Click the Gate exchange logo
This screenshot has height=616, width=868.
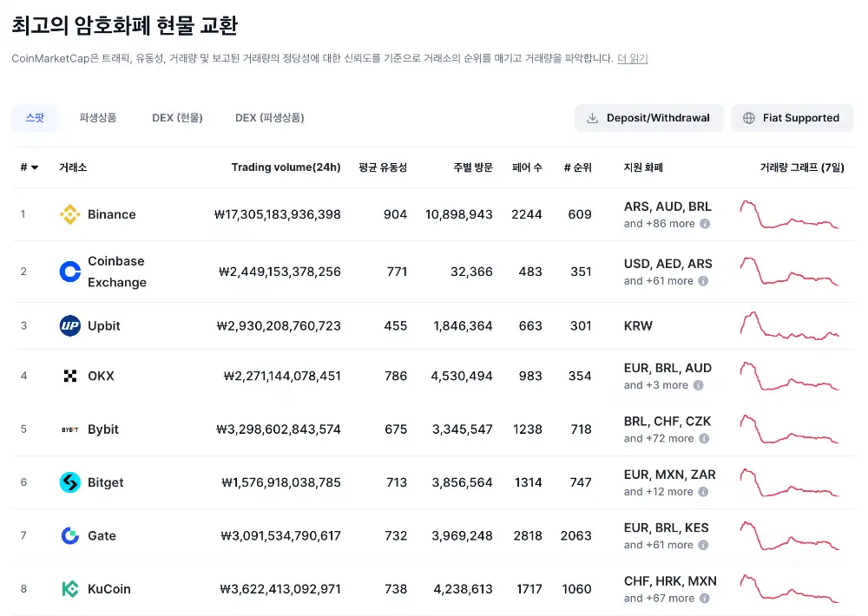(69, 535)
